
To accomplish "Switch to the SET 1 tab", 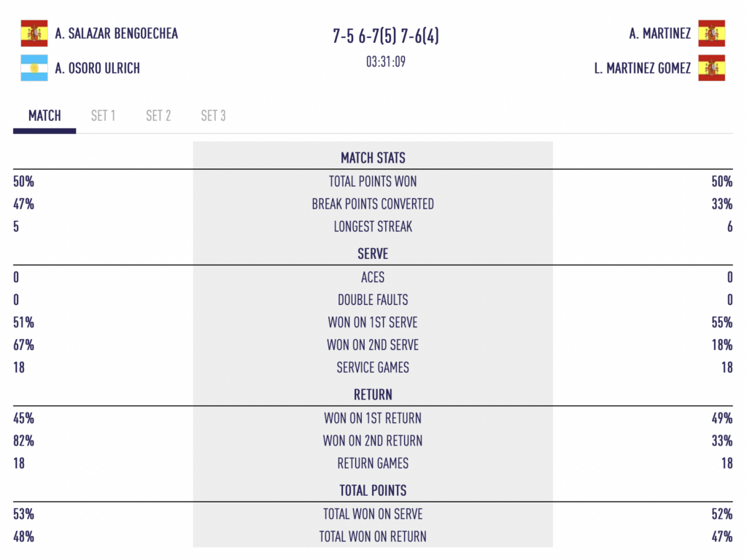I will tap(103, 116).
